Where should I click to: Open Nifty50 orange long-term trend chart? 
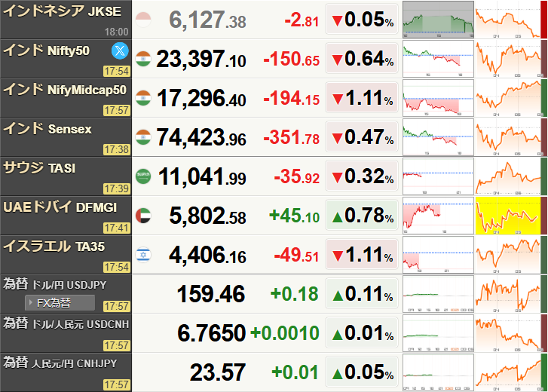[x=508, y=59]
